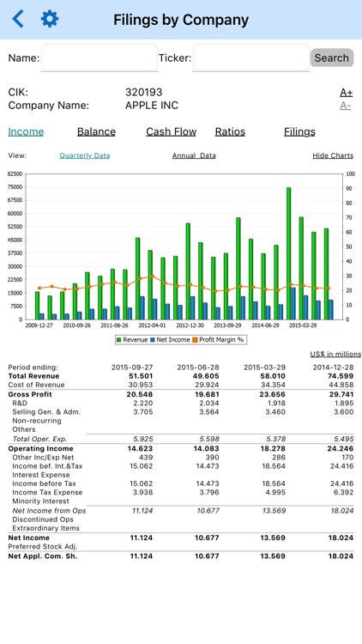
Task: Click R&D value 2.220
Action: pyautogui.click(x=142, y=404)
